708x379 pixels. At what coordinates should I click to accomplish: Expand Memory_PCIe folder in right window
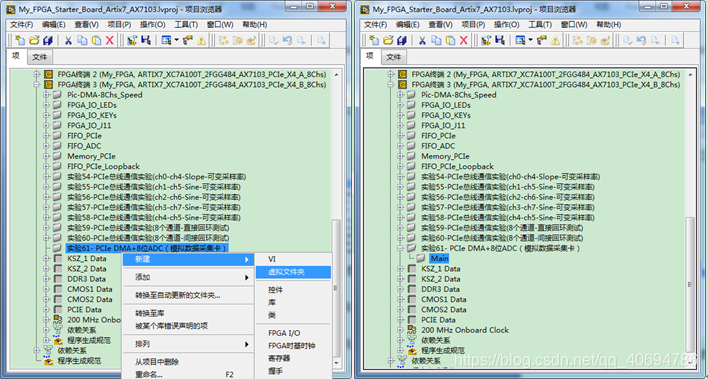(x=400, y=156)
